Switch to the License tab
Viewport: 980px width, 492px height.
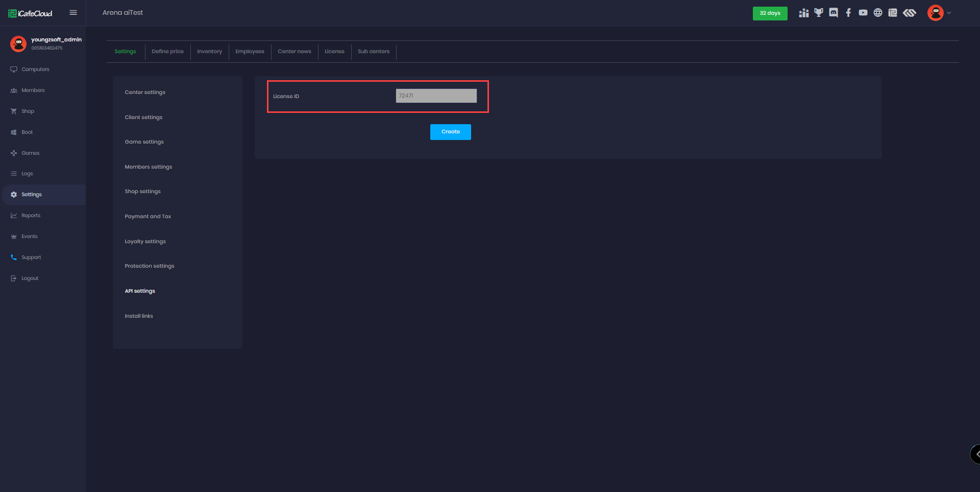334,52
